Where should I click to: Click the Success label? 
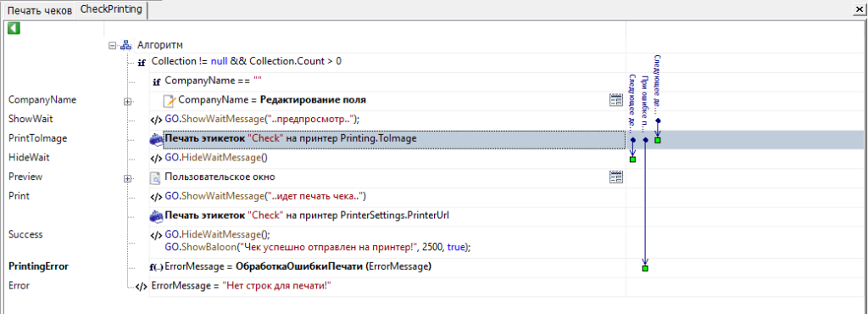(25, 234)
